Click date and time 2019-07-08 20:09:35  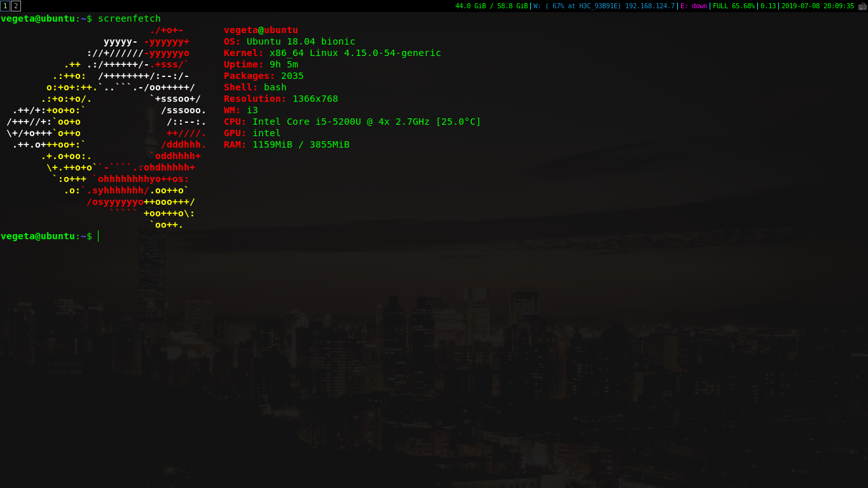[x=818, y=6]
